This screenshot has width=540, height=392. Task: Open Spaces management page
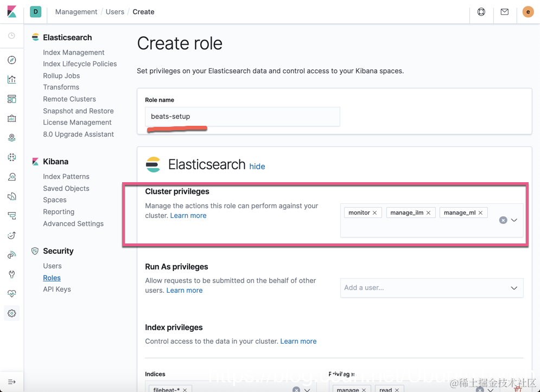pyautogui.click(x=55, y=200)
